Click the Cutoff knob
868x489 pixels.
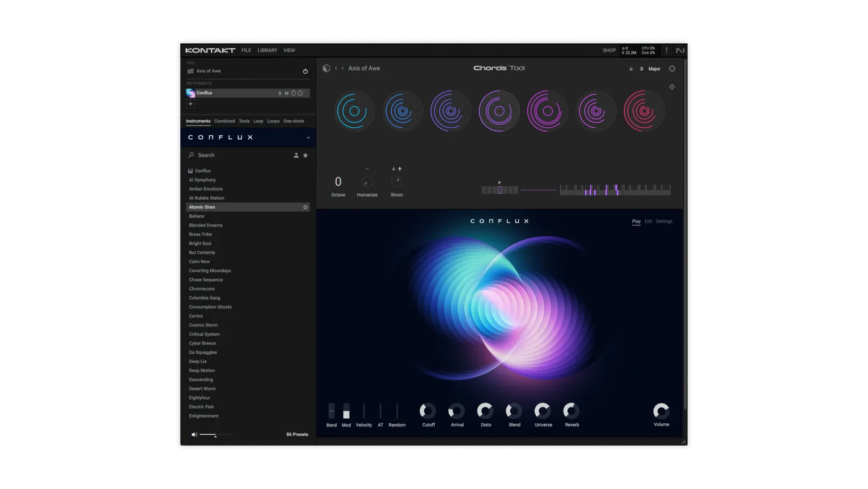pyautogui.click(x=428, y=411)
